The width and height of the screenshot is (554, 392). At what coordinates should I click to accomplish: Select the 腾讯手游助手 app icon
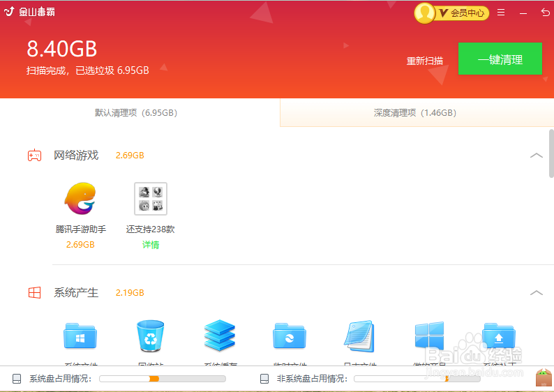(80, 199)
